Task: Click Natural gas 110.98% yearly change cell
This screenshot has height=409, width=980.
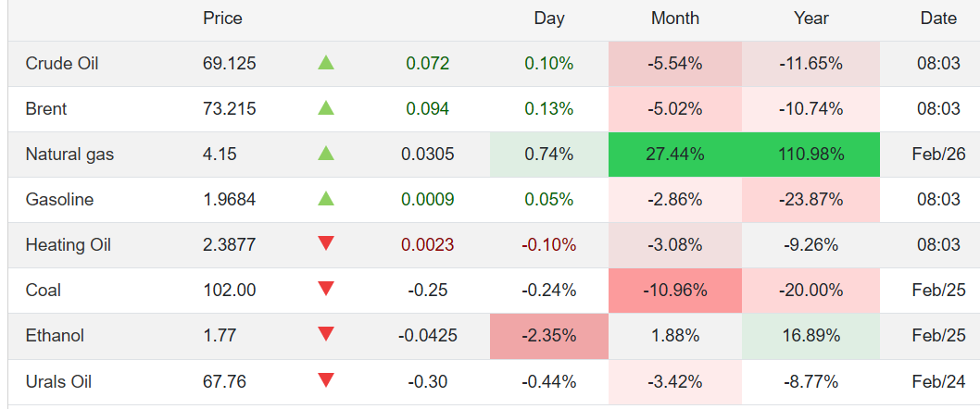Action: [x=810, y=155]
